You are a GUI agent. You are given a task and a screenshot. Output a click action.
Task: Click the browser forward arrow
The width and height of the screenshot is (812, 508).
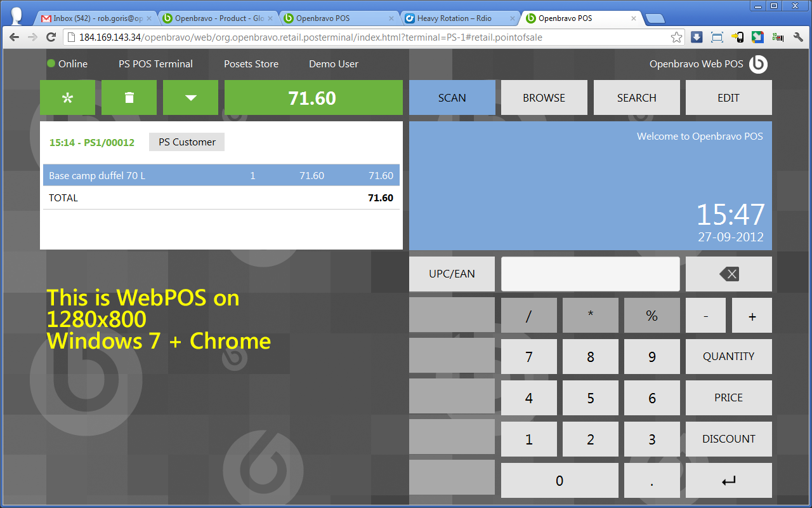point(32,37)
